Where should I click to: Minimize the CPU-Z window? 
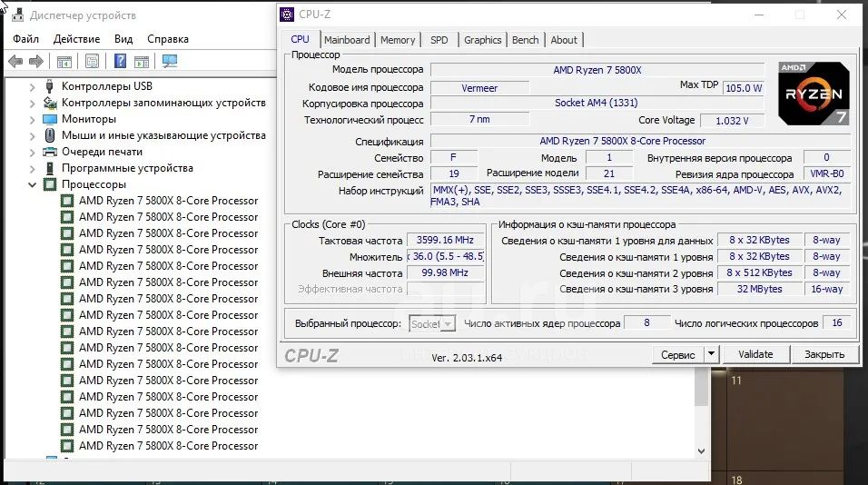click(759, 15)
